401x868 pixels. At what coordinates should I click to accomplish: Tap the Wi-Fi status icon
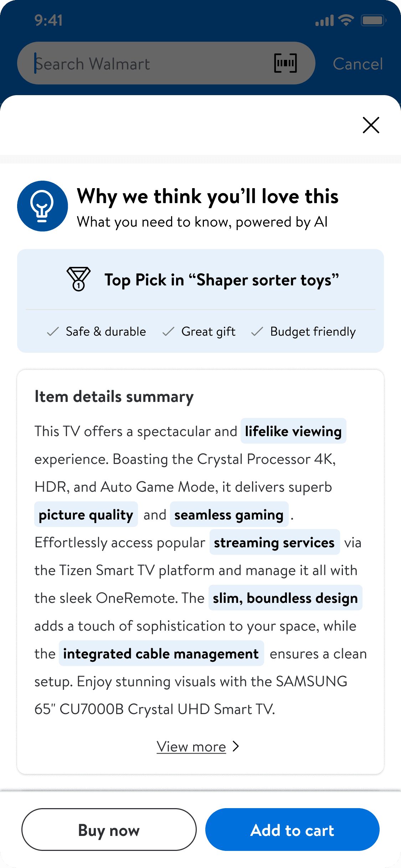(346, 20)
